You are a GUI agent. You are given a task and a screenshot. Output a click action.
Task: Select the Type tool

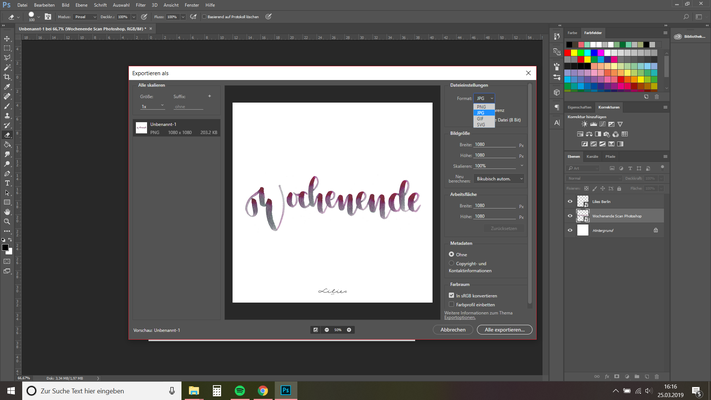[7, 183]
